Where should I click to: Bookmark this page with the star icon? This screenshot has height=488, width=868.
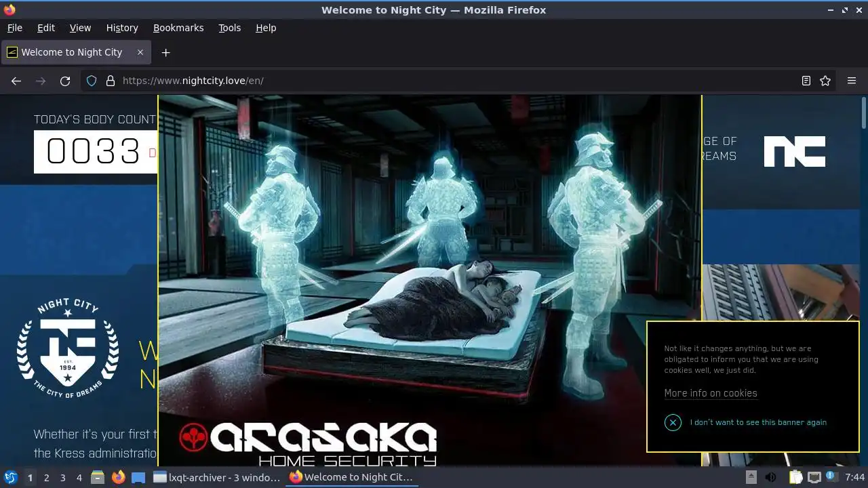[825, 81]
